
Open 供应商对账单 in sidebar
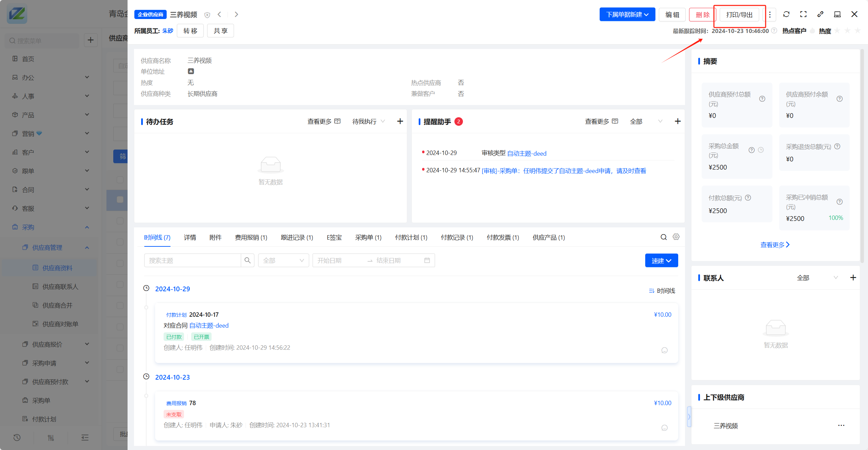click(60, 324)
